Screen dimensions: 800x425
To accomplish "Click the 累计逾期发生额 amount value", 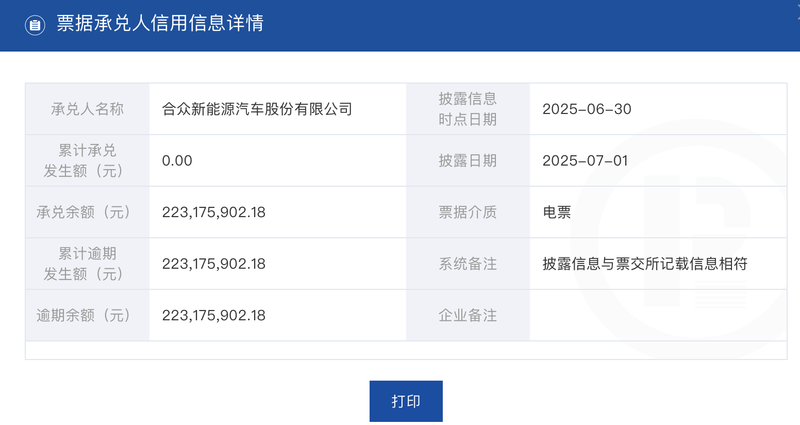I will coord(214,264).
